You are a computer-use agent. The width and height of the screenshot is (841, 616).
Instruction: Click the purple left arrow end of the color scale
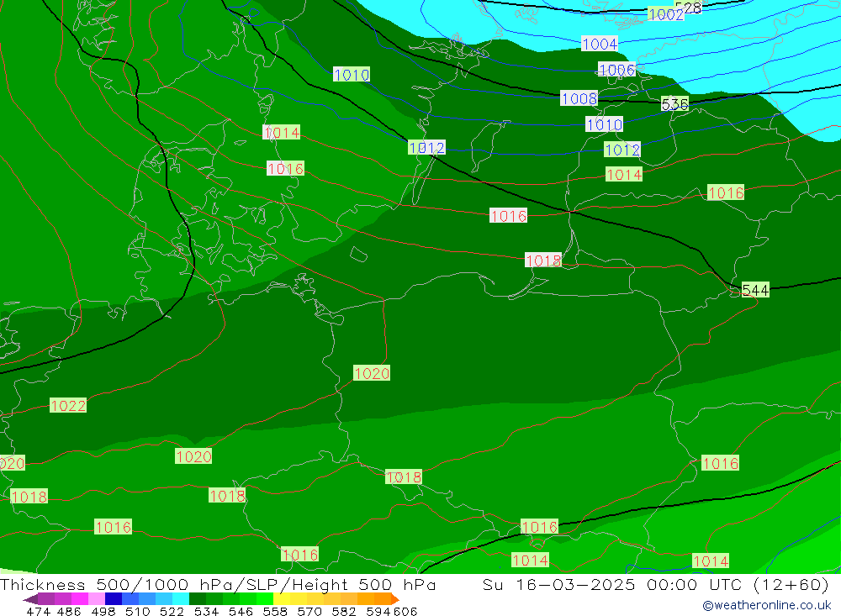tap(30, 599)
